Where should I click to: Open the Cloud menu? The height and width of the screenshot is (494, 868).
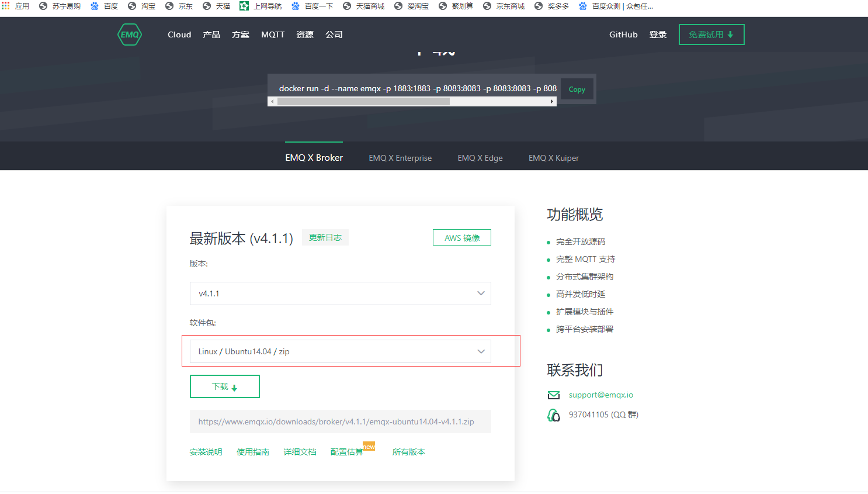tap(179, 34)
